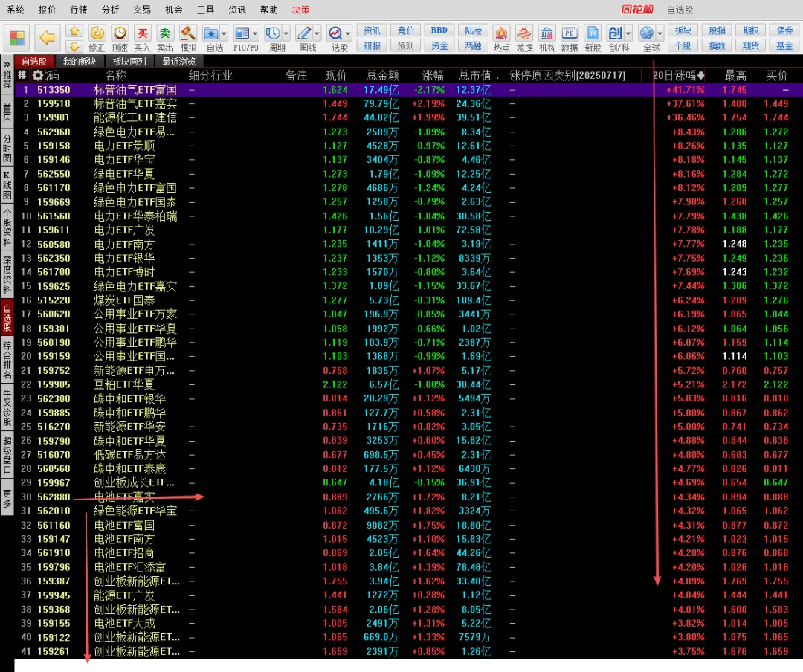
Task: Click the 期货 button
Action: (x=751, y=46)
